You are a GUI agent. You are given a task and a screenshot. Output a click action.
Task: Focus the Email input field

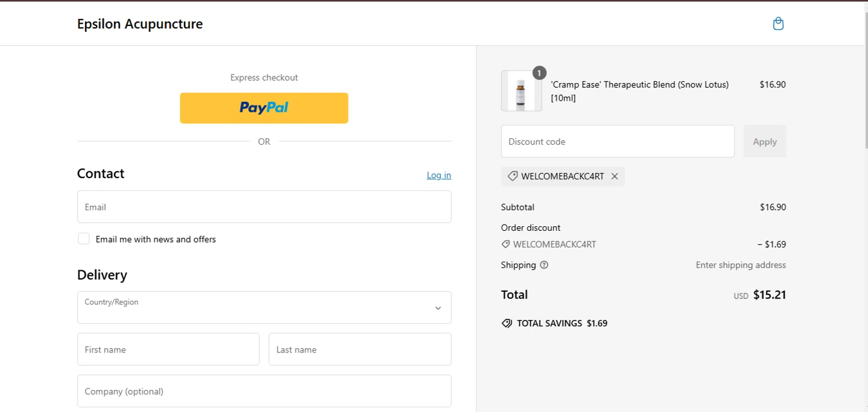(264, 207)
